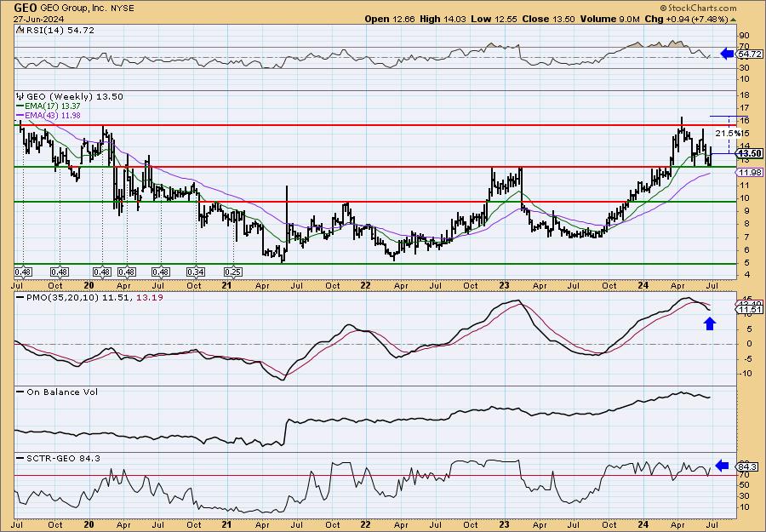This screenshot has height=532, width=766.
Task: Click the bar-chart icon beside GEO (Weekly)
Action: [x=20, y=96]
